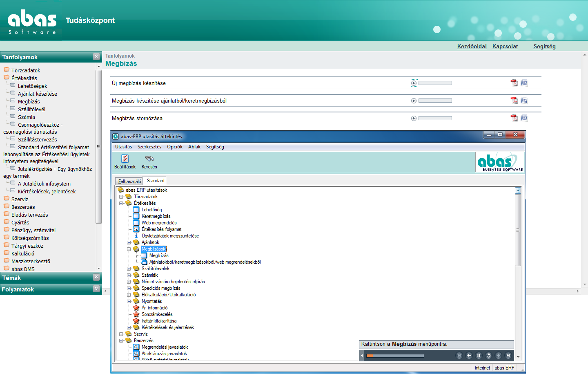Open PDF for Megbízás készítése ajánlatból/keretmegbízásból

tap(514, 101)
